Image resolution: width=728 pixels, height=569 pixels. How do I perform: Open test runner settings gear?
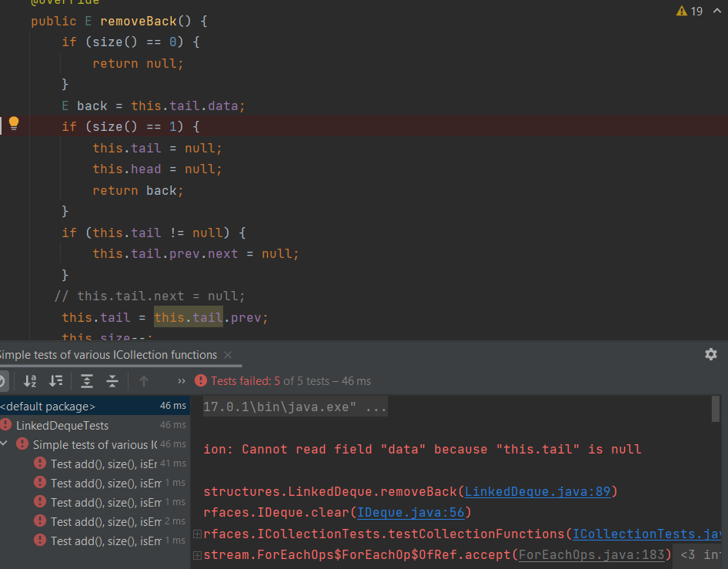[x=710, y=354]
